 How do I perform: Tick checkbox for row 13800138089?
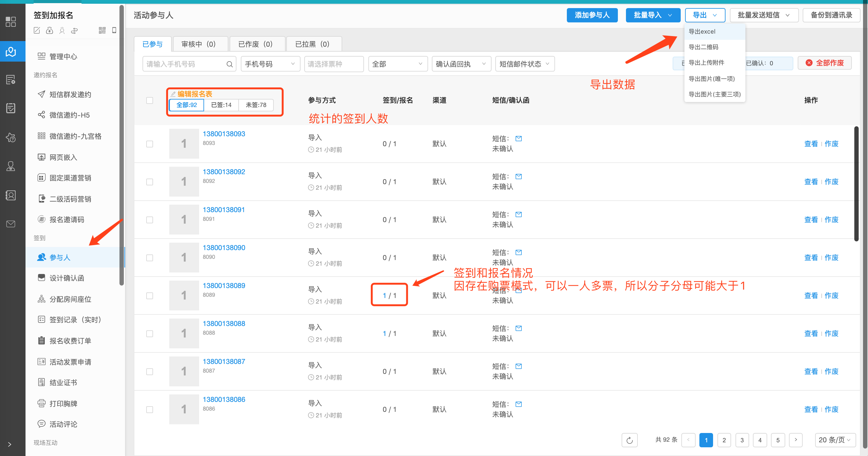(150, 296)
